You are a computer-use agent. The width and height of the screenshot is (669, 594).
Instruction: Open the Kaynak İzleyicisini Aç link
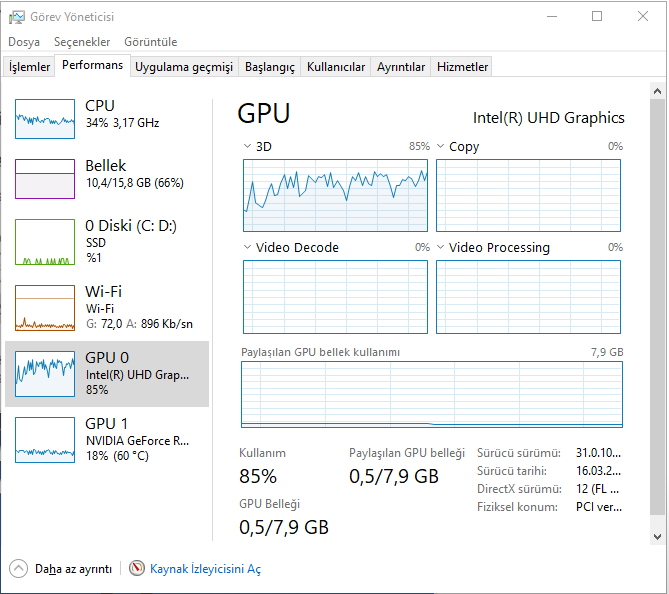click(x=205, y=569)
